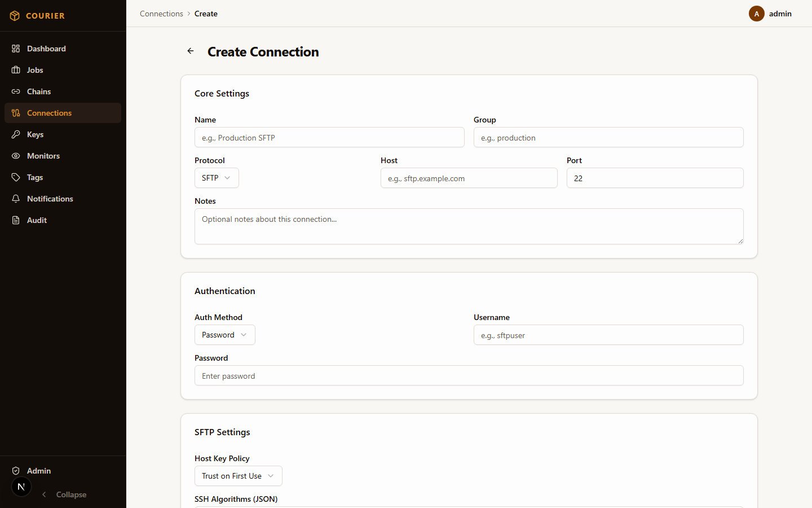Screen dimensions: 812x508
Task: Select the Monitors eye icon
Action: tap(16, 156)
